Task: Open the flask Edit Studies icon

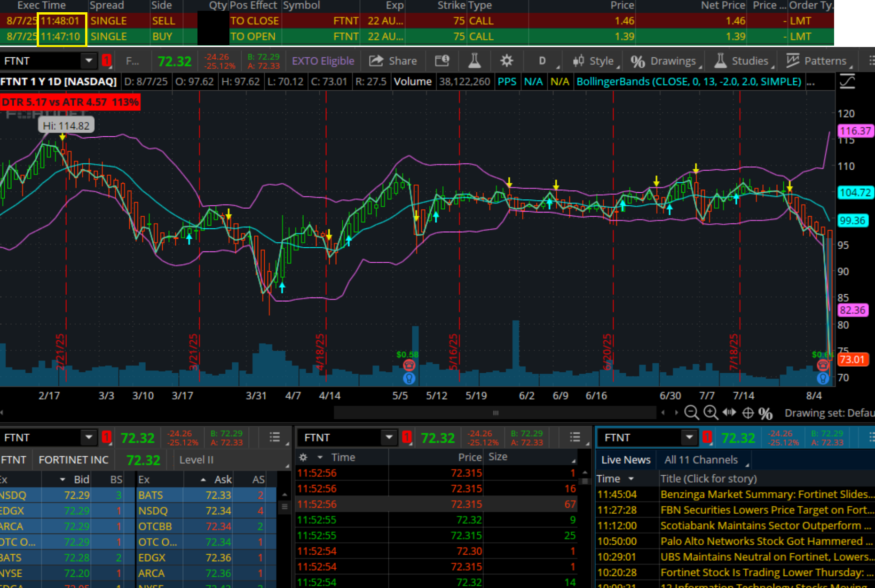Action: [x=474, y=61]
